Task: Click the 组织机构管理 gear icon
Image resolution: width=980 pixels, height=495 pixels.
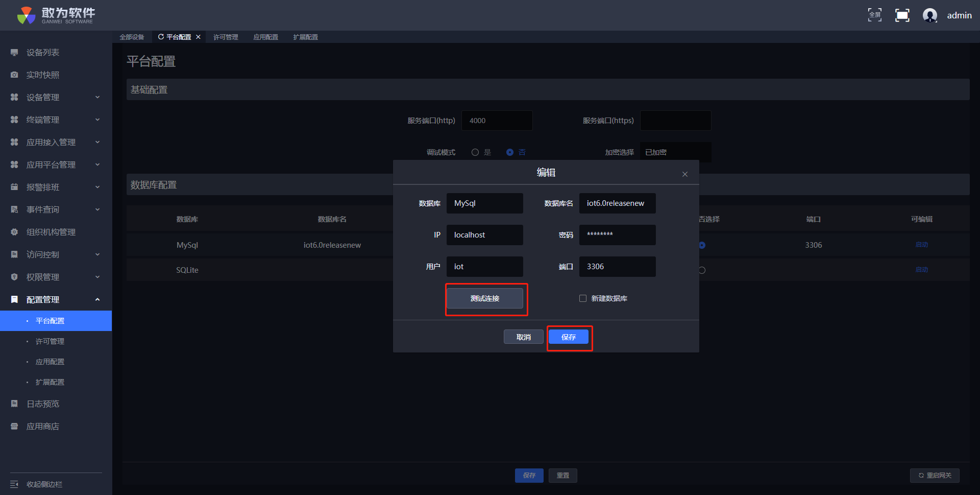Action: (14, 232)
